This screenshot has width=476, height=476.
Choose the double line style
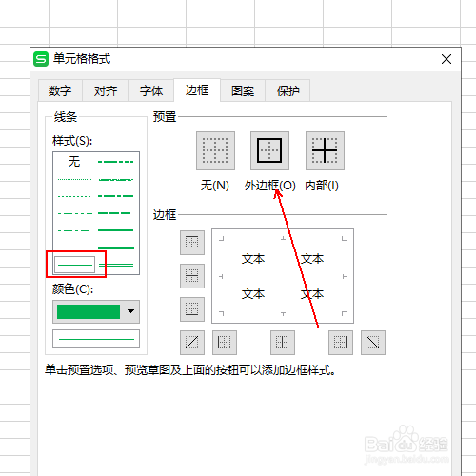point(116,265)
